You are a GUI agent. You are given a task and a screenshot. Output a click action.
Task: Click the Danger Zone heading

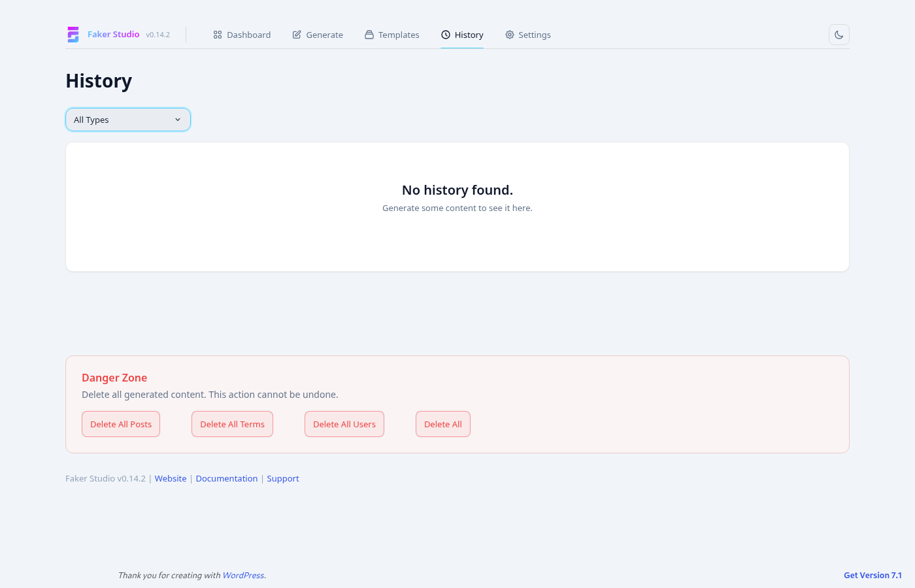click(114, 378)
